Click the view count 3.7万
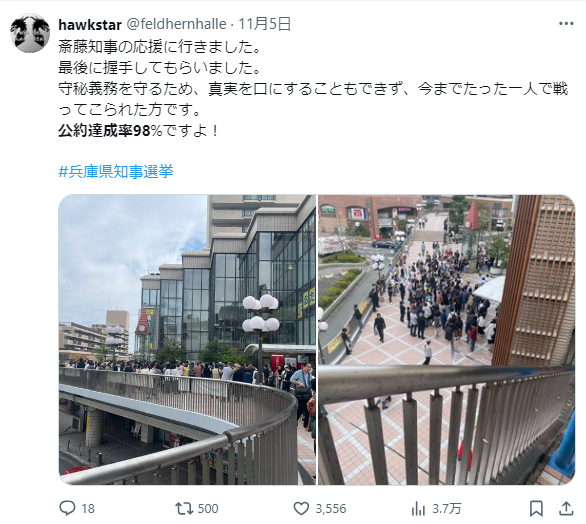Image resolution: width=586 pixels, height=524 pixels. point(447,509)
